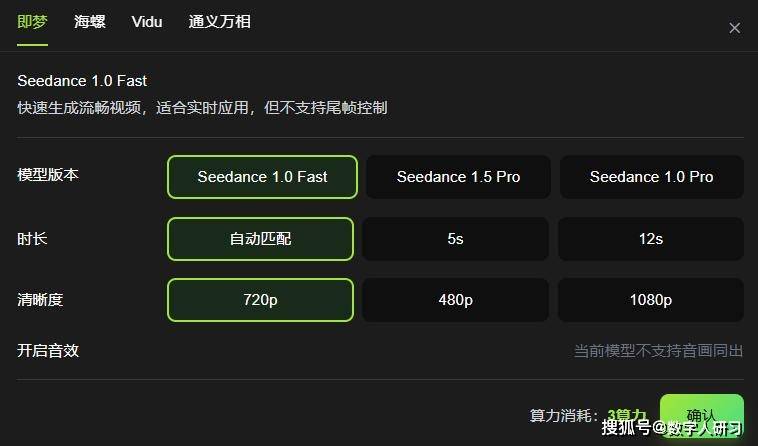Viewport: 758px width, 446px height.
Task: Select Seedance 1.0 Fast model version
Action: [x=262, y=177]
